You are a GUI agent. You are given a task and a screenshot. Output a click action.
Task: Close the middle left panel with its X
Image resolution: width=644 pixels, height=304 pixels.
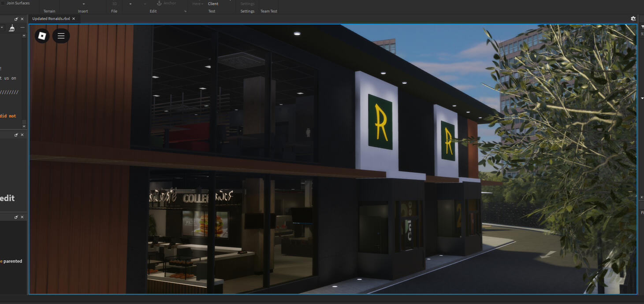click(22, 134)
